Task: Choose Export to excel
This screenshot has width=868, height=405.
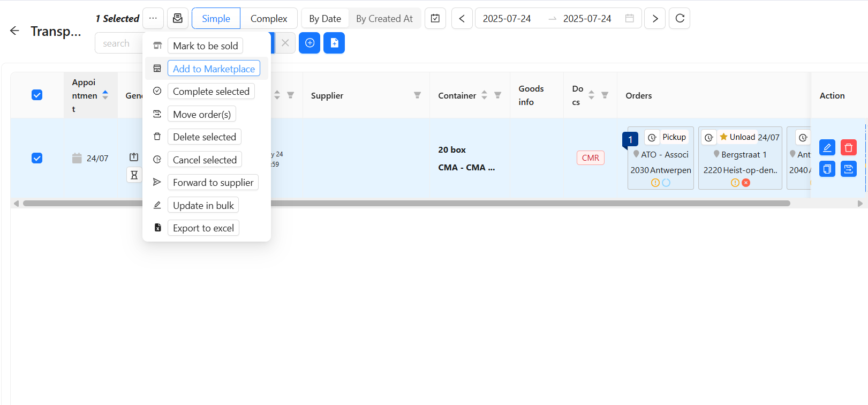Action: 203,228
